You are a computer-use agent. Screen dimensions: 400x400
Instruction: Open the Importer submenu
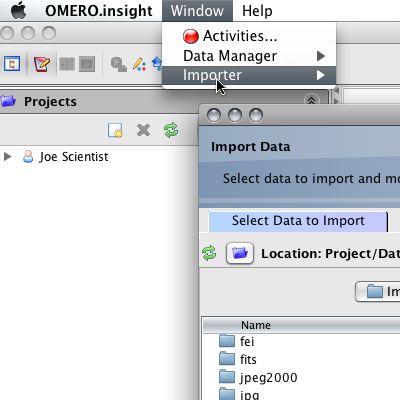(x=249, y=75)
